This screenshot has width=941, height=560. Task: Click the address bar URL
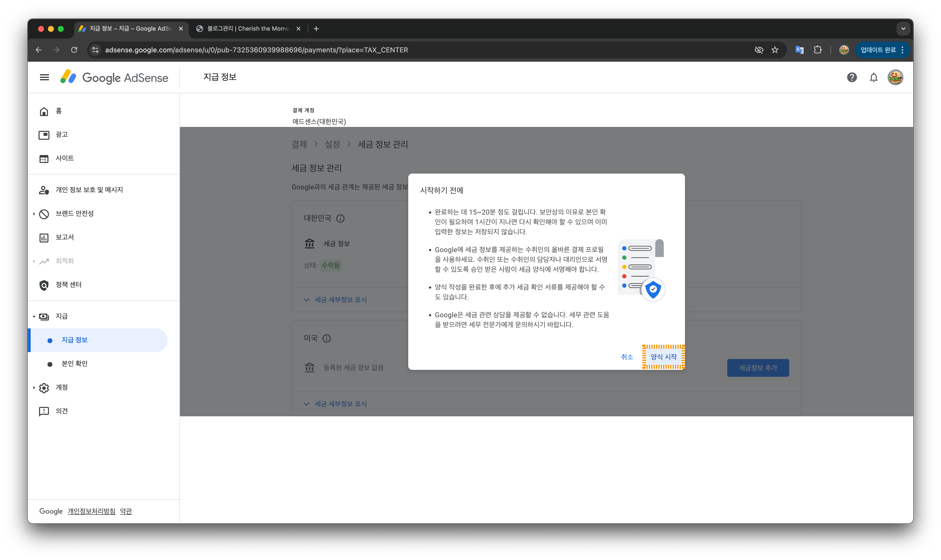coord(257,50)
